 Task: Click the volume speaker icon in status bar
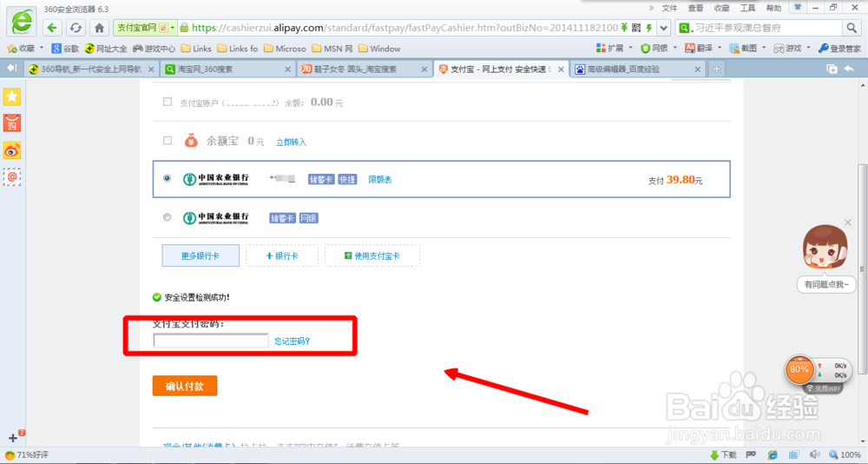point(814,455)
